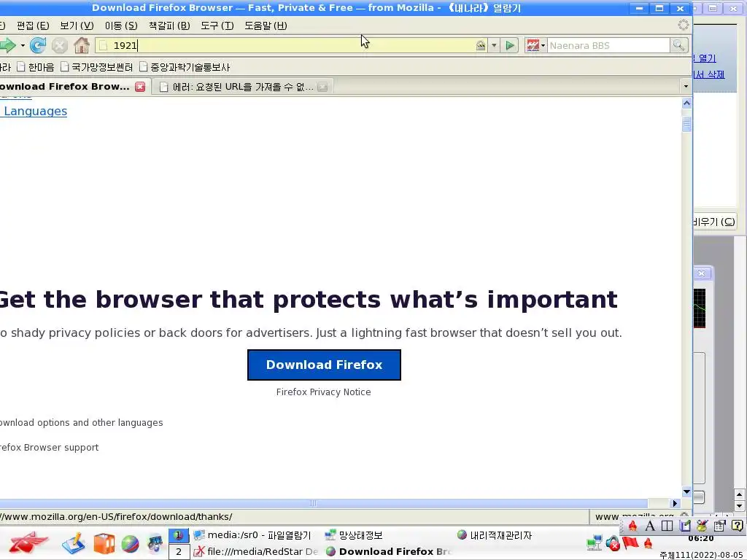This screenshot has height=560, width=747.
Task: Click the magnifier search button
Action: (678, 46)
